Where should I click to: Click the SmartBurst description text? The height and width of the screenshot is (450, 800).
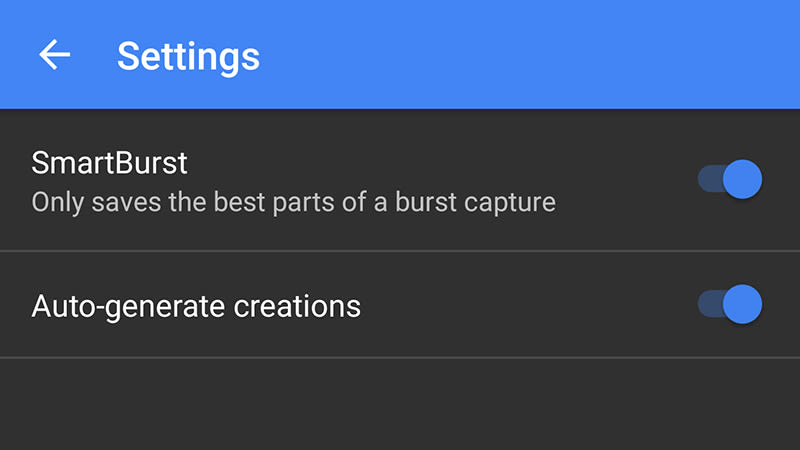pos(293,202)
